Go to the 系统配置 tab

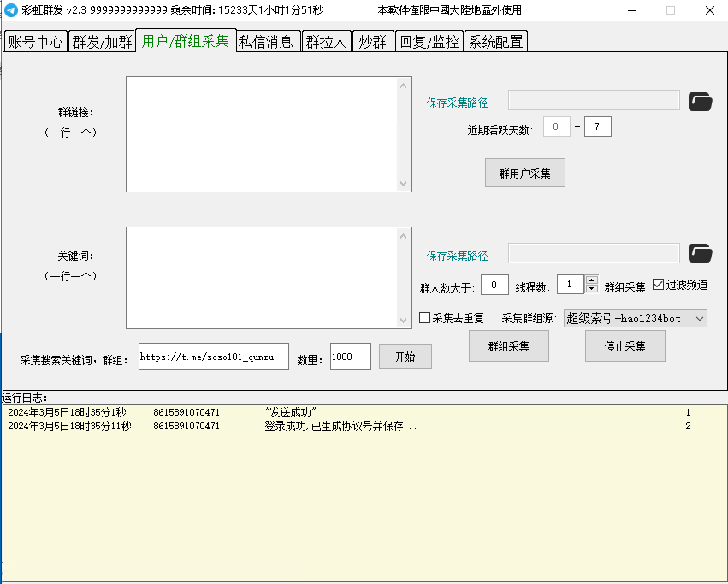pos(495,41)
